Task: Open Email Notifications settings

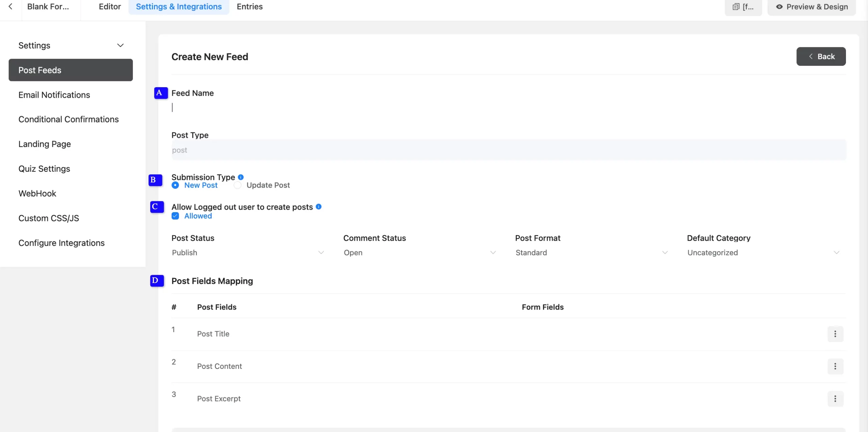Action: pyautogui.click(x=54, y=95)
